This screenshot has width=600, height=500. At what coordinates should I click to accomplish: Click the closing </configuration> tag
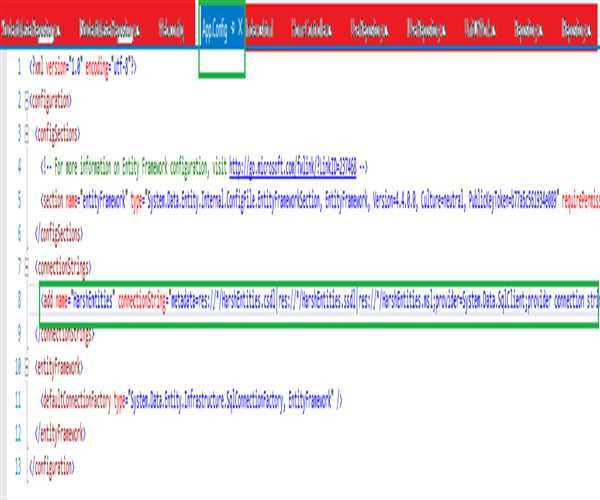(52, 467)
